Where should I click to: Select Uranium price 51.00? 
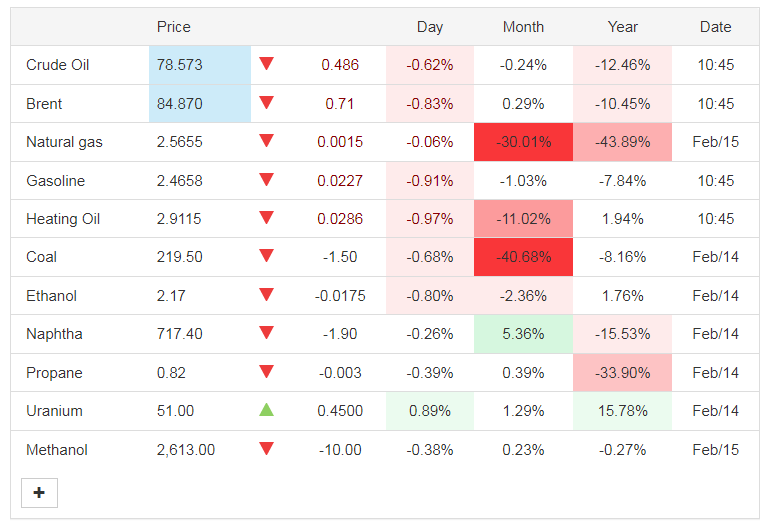coord(175,411)
